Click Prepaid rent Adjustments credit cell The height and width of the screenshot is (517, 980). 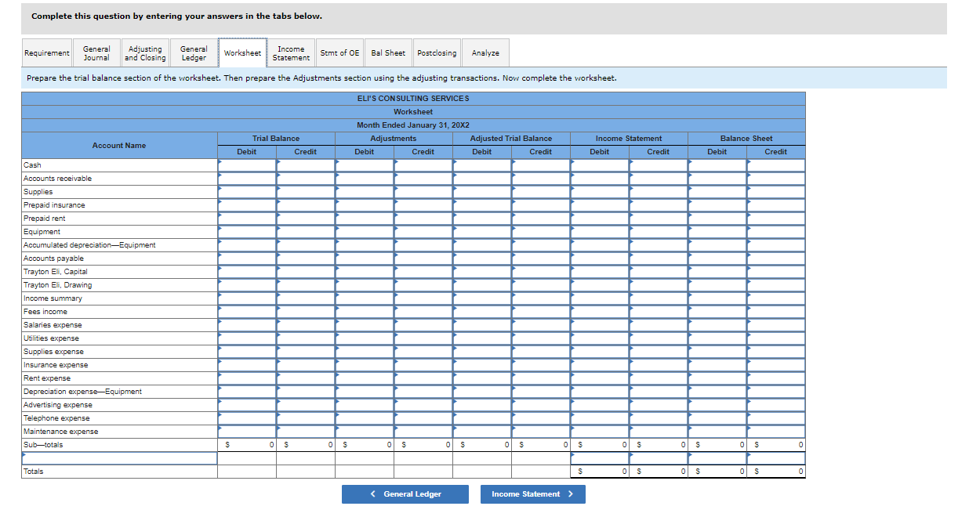(x=423, y=219)
